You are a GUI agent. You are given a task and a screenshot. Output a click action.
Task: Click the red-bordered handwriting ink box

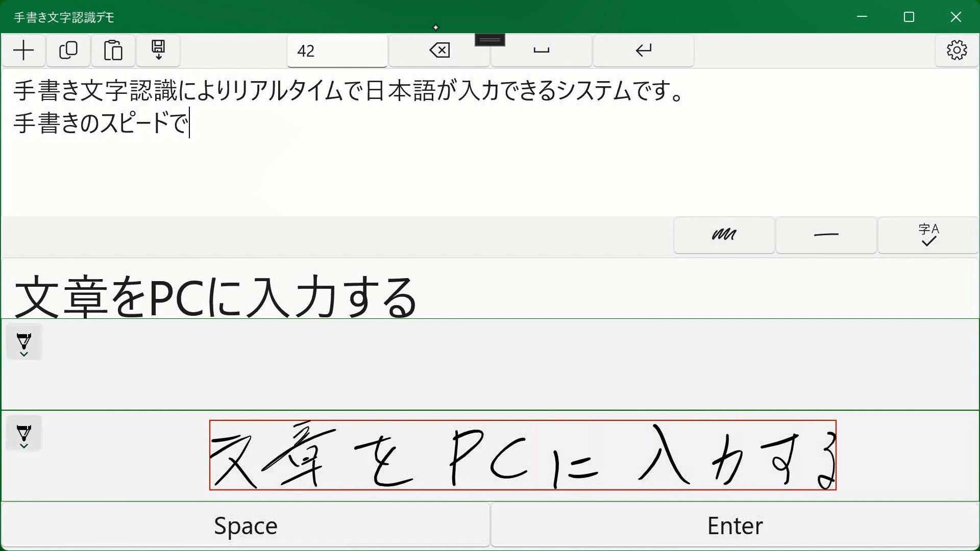522,455
